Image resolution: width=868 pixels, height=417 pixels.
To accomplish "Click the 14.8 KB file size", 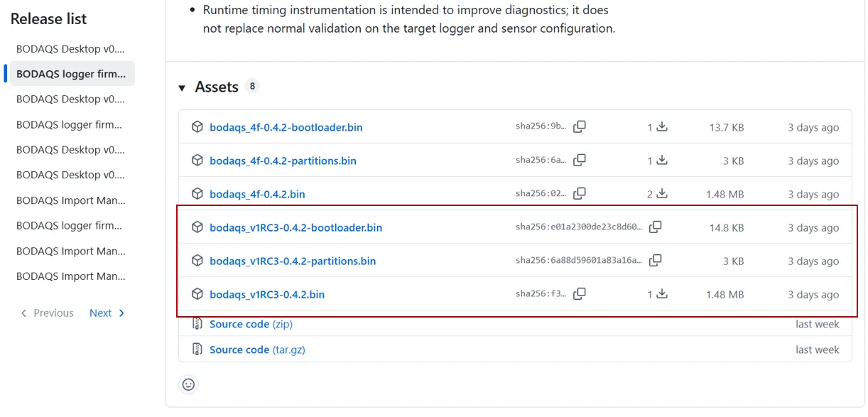I will [727, 228].
